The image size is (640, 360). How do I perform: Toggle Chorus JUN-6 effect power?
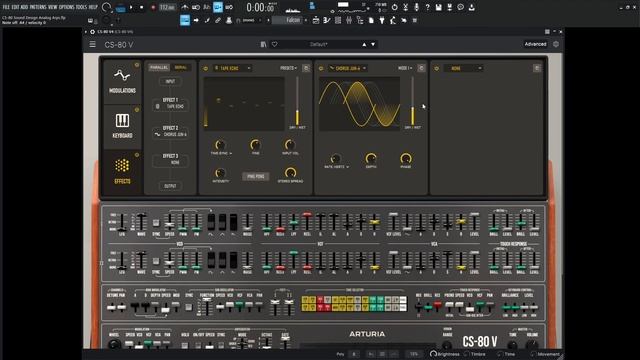coord(321,69)
